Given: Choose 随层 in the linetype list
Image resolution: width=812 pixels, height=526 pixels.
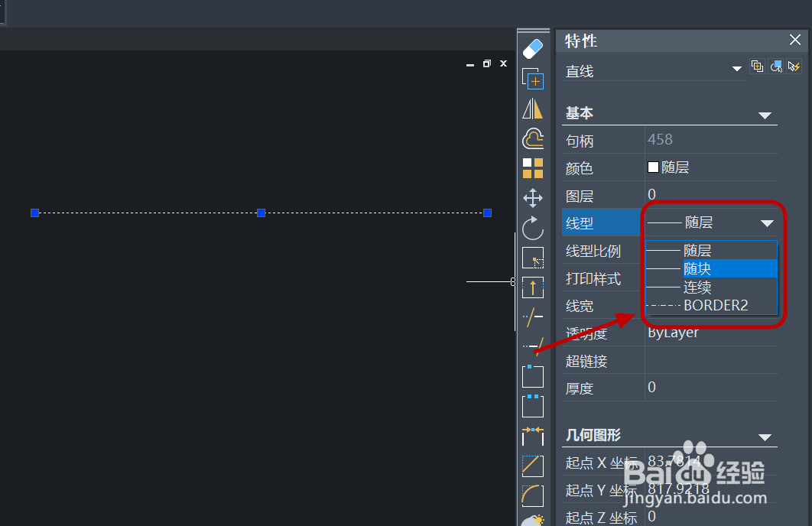Looking at the screenshot, I should point(712,251).
